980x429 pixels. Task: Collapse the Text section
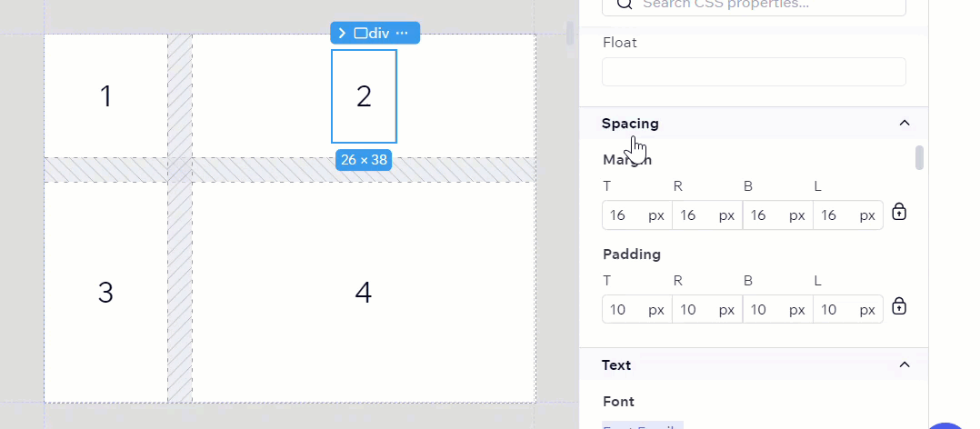pos(904,364)
